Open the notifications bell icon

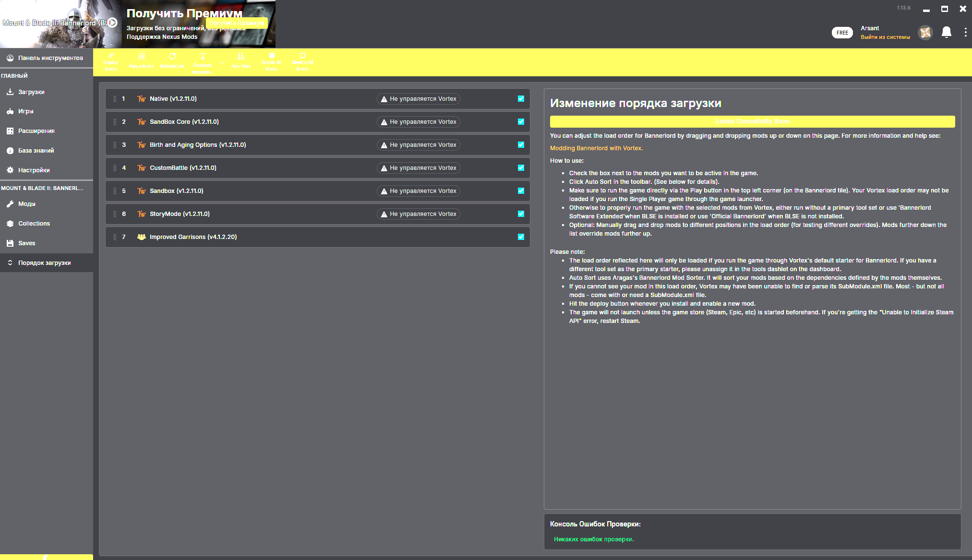pos(946,32)
